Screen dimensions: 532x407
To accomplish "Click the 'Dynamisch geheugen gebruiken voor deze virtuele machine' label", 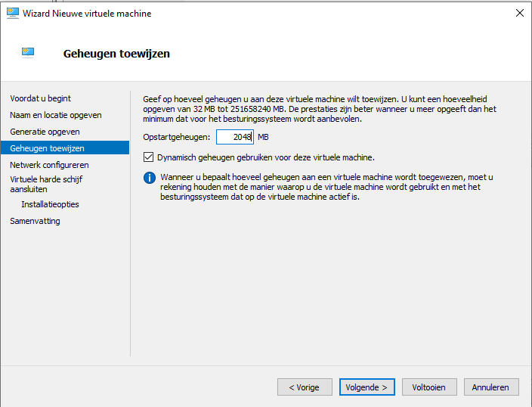I will point(266,157).
